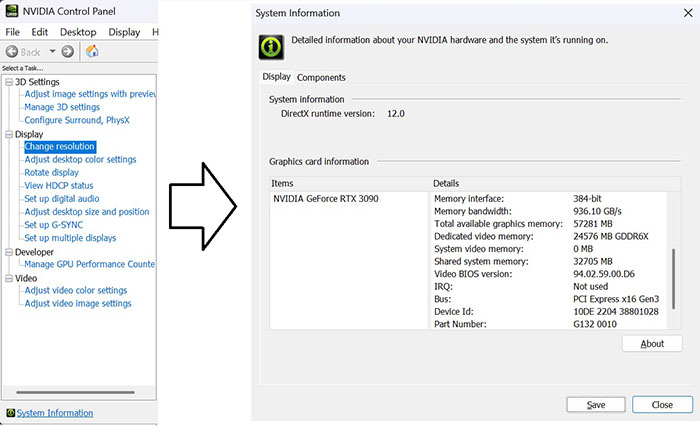Open Manage GPU Performance Counters
This screenshot has height=426, width=700.
pyautogui.click(x=90, y=264)
